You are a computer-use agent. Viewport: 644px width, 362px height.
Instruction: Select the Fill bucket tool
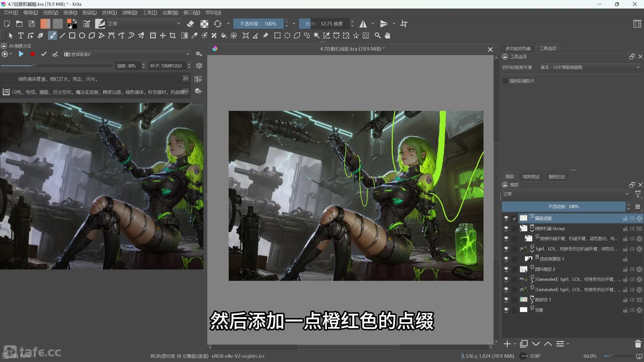point(224,36)
